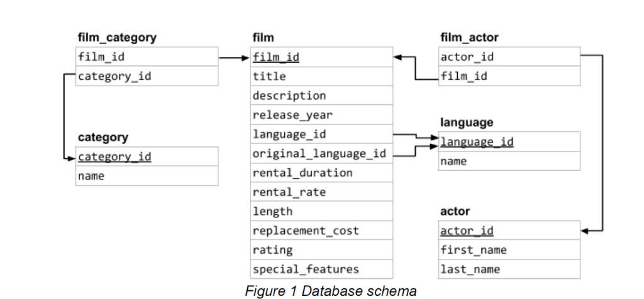Click underlined category_id in category table
This screenshot has width=644, height=299.
coord(114,156)
